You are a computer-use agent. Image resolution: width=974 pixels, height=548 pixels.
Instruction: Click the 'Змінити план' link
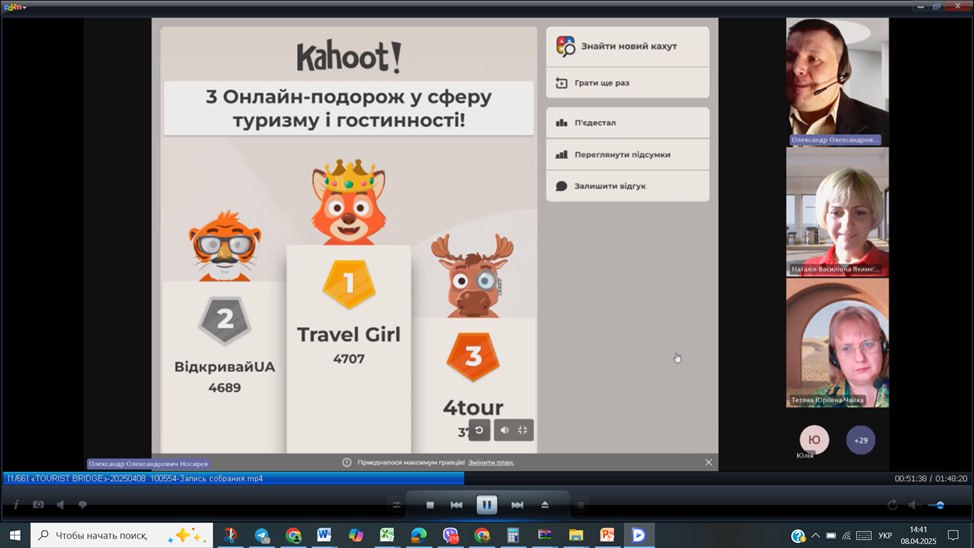point(491,462)
